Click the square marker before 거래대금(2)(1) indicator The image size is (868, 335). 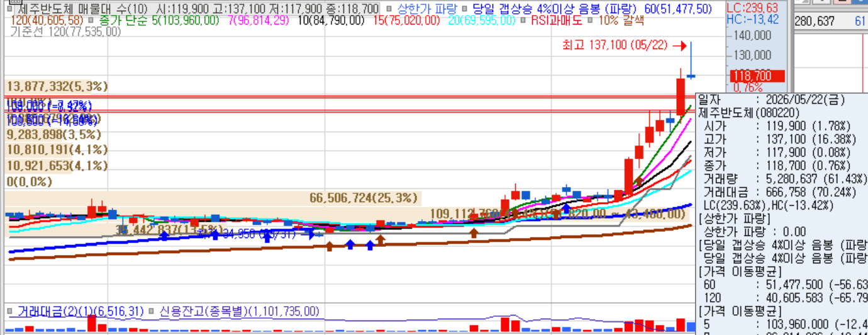tap(9, 312)
